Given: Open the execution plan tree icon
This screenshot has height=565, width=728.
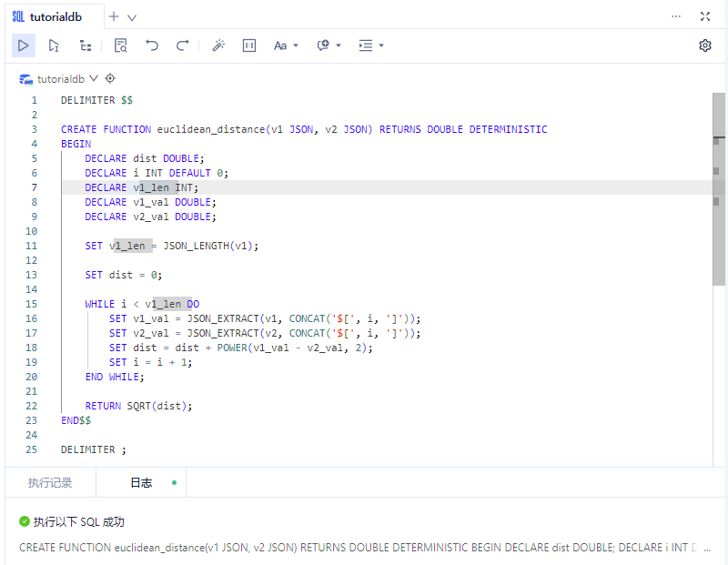Looking at the screenshot, I should (86, 45).
